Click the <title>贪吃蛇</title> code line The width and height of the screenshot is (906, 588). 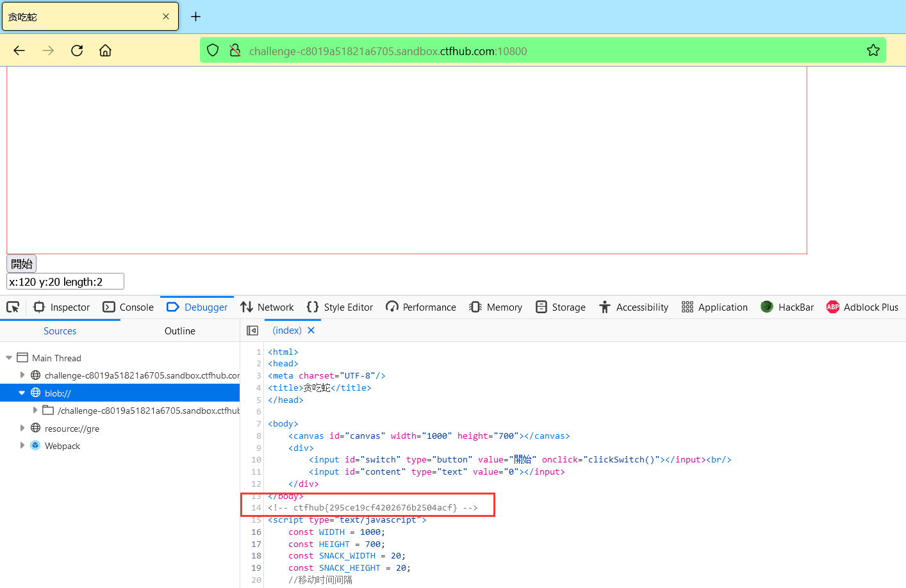click(x=320, y=388)
